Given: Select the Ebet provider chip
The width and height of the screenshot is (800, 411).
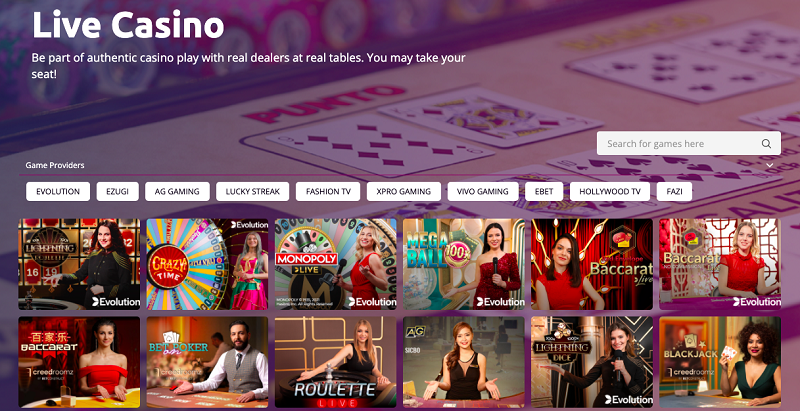Looking at the screenshot, I should 544,192.
